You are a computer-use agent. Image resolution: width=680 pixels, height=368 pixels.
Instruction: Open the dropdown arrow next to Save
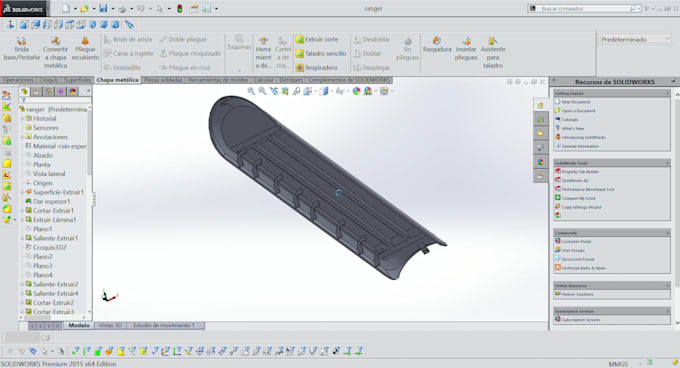click(112, 9)
